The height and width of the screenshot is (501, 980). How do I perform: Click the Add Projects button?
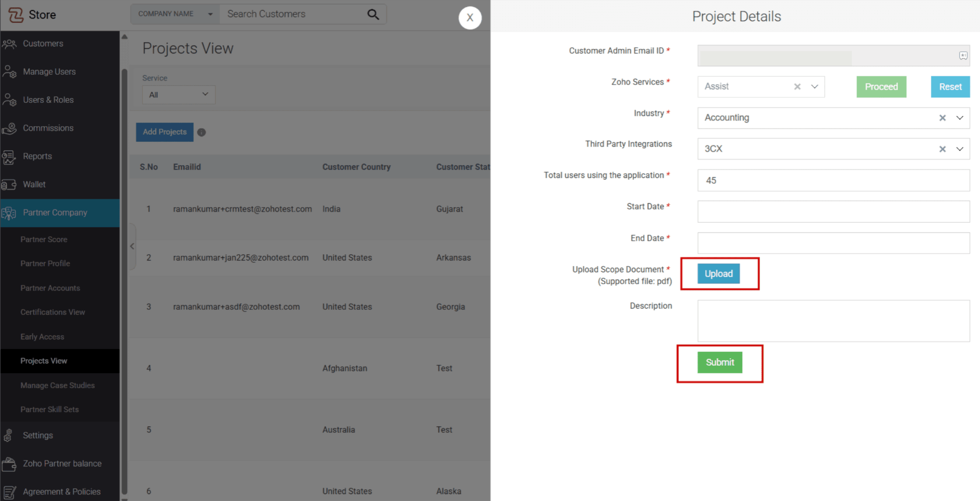[x=165, y=132]
